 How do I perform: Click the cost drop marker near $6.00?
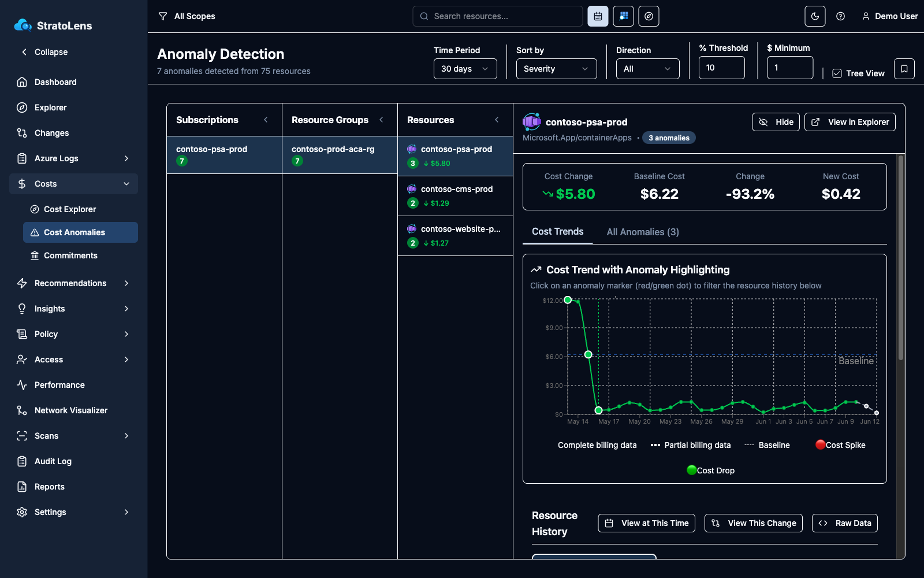(588, 354)
